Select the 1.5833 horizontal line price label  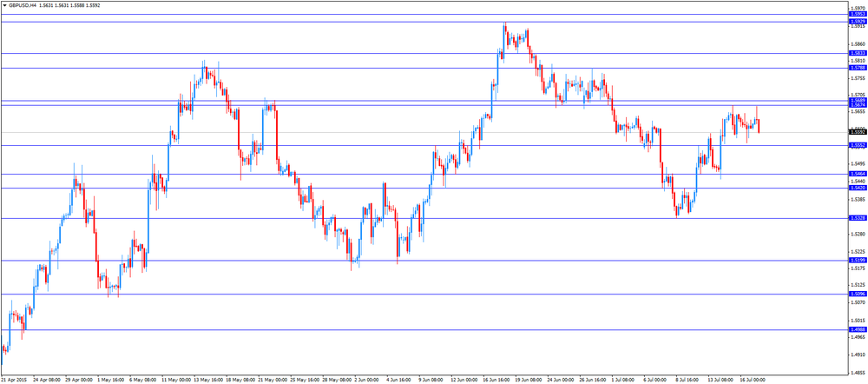pyautogui.click(x=857, y=53)
